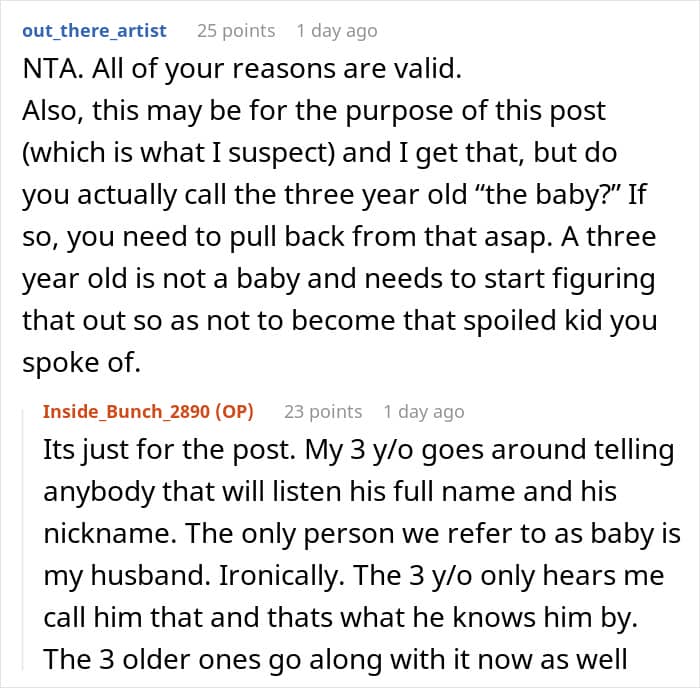Click the text '(which is what I suspect)'
Screen dimensions: 700x688
pos(179,153)
